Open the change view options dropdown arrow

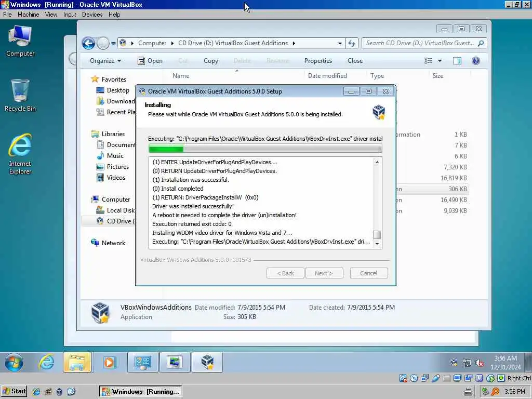click(440, 61)
